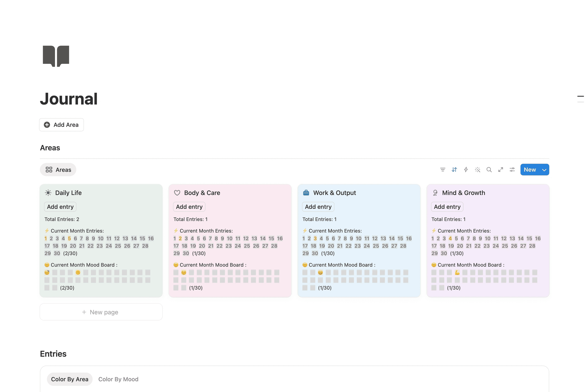Open database as full page icon

pos(500,170)
